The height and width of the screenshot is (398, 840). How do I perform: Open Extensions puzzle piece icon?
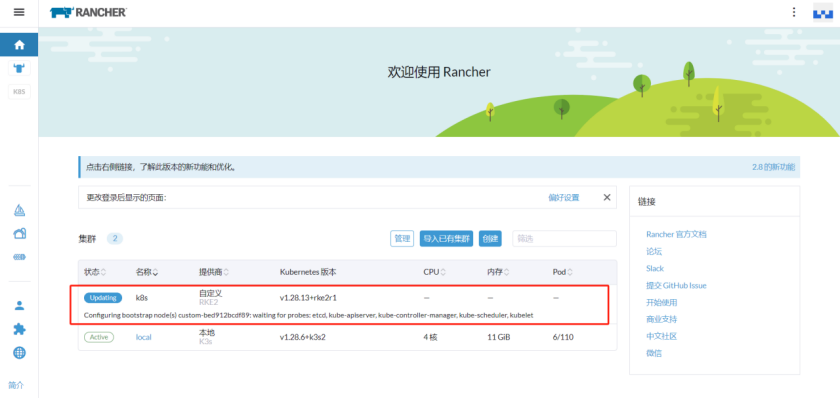pyautogui.click(x=19, y=329)
